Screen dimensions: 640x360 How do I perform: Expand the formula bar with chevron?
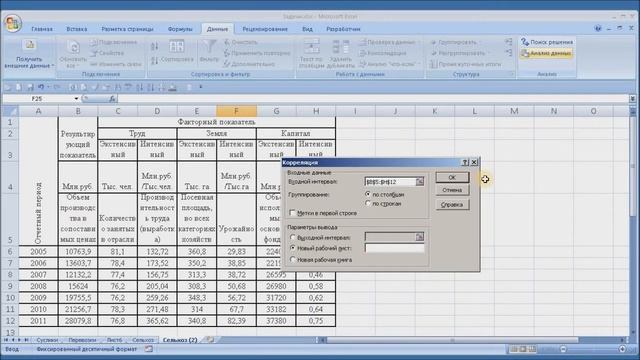point(632,99)
